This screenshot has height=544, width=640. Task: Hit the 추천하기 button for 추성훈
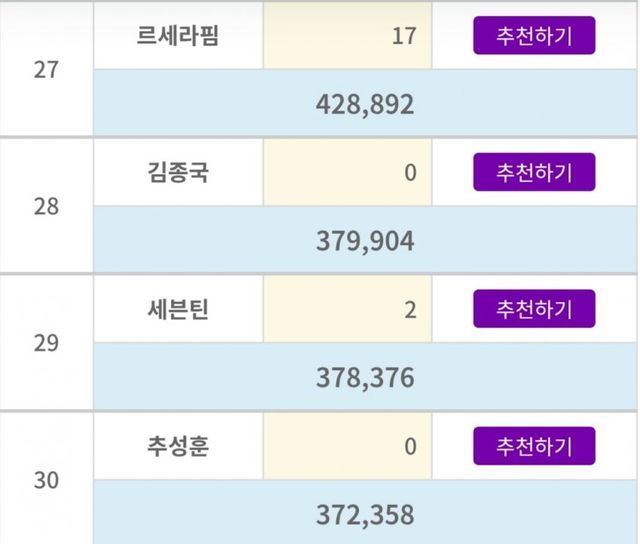tap(534, 446)
